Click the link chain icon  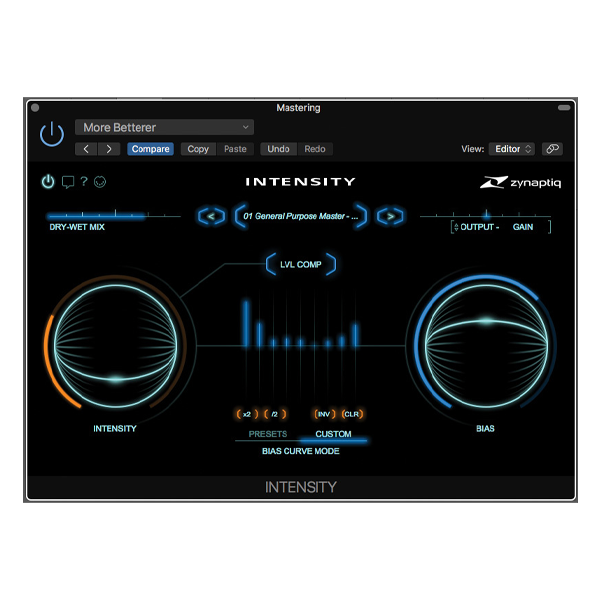click(552, 149)
